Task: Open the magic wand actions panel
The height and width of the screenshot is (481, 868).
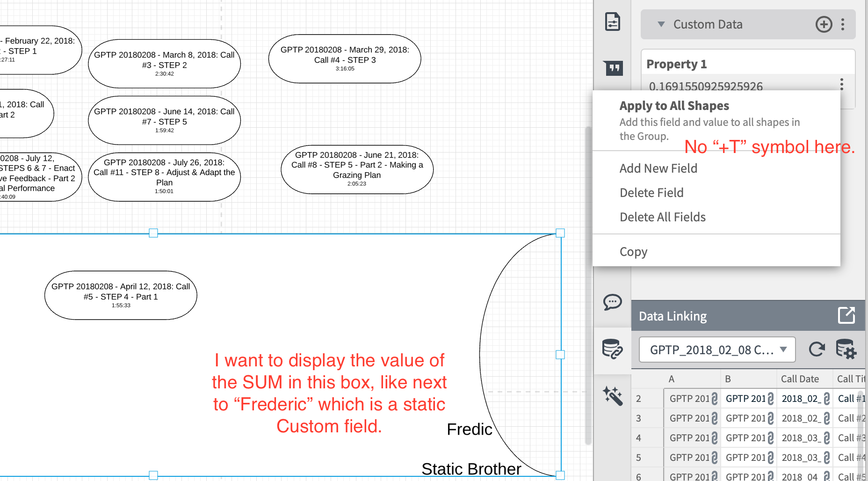Action: point(612,396)
